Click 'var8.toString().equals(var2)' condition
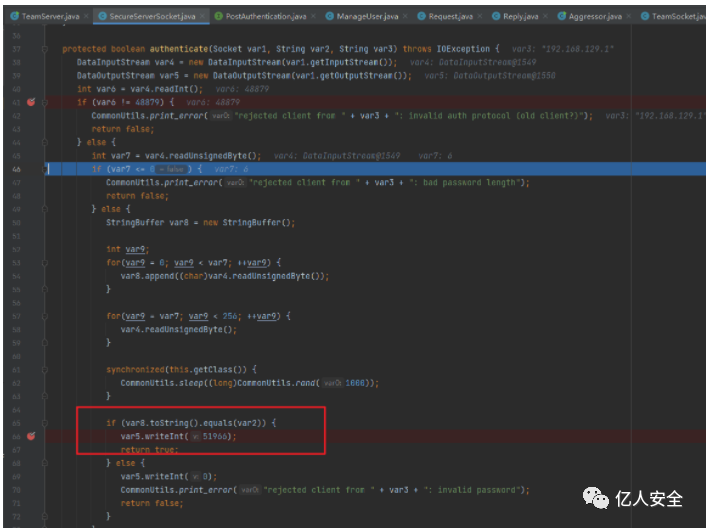The width and height of the screenshot is (706, 530). click(x=196, y=423)
